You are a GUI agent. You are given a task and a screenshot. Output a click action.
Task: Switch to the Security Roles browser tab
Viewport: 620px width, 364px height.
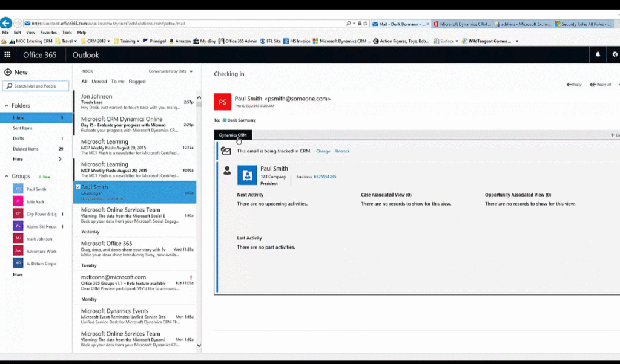pyautogui.click(x=584, y=24)
